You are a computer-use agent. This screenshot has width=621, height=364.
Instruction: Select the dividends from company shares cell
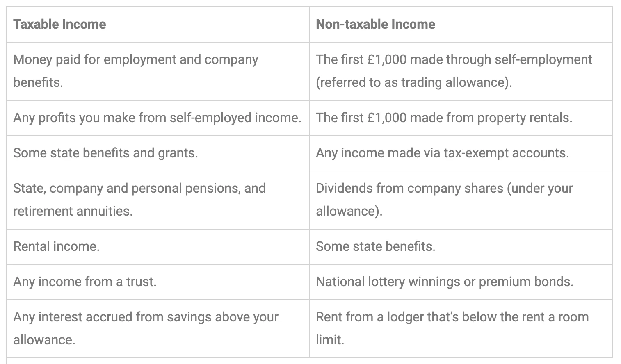coord(461,200)
